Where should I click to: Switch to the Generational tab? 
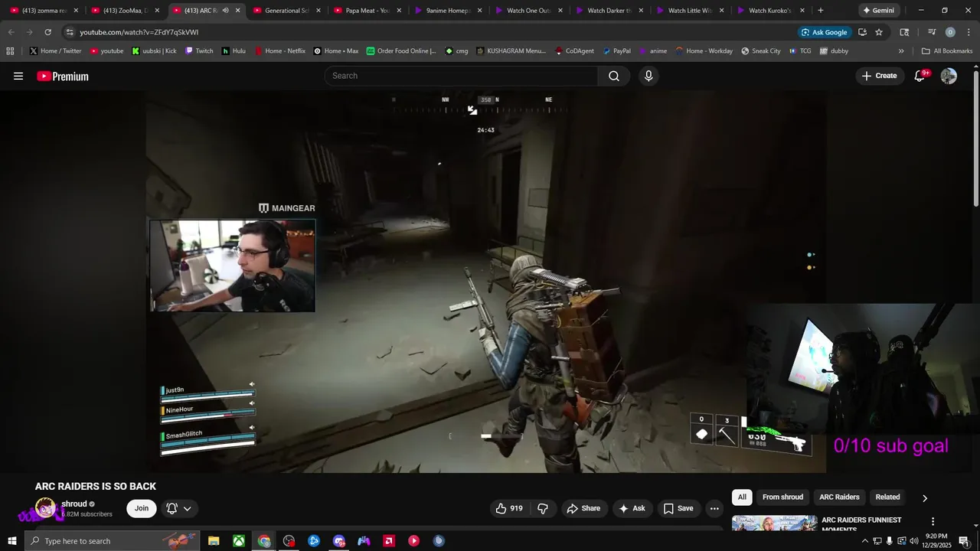287,11
